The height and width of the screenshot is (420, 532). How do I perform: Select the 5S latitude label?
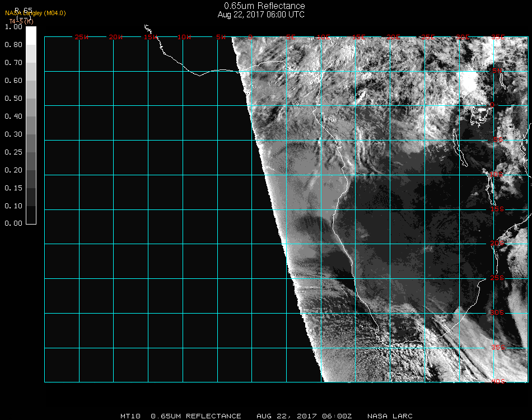coord(498,140)
